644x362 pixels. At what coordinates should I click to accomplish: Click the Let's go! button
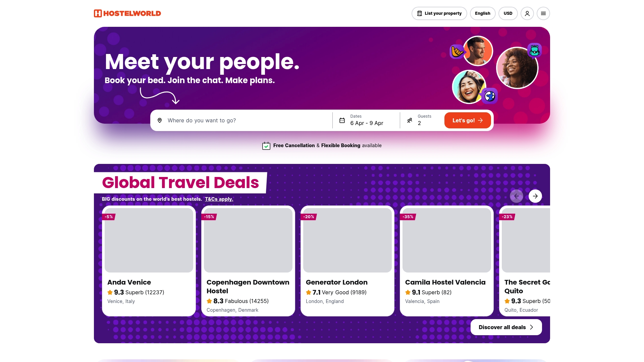click(x=468, y=120)
